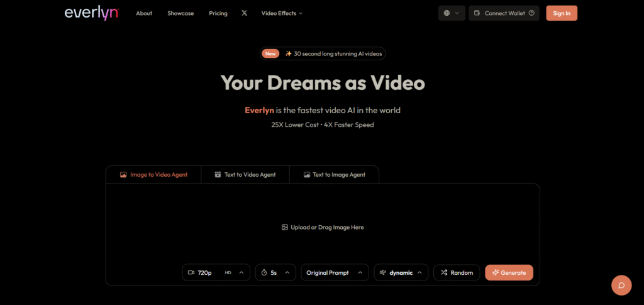Click the help icon beside Connect Wallet

531,13
